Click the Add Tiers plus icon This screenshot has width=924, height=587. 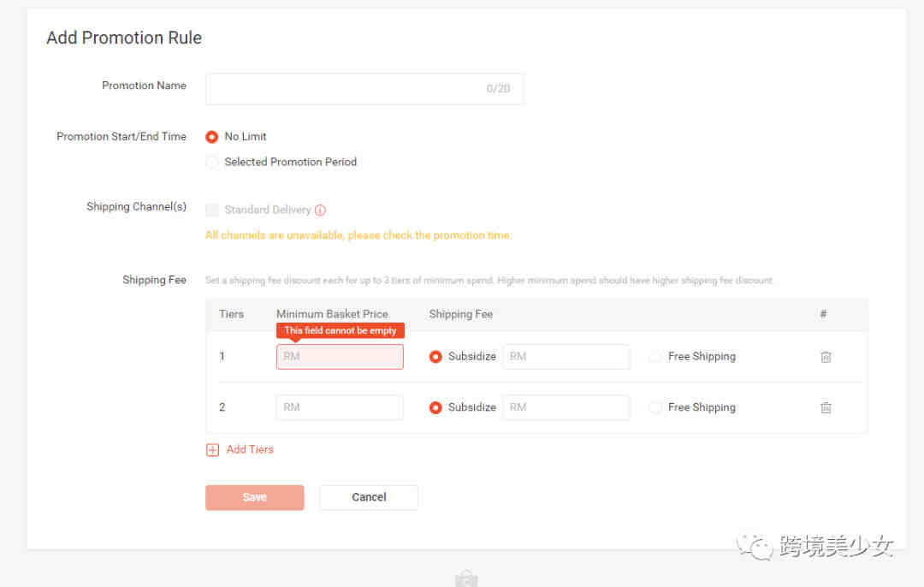pos(212,450)
